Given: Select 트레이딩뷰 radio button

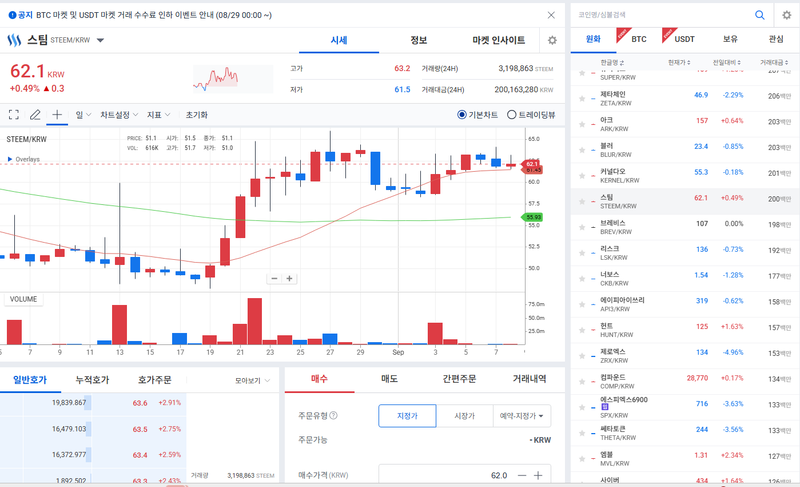Looking at the screenshot, I should tap(512, 115).
